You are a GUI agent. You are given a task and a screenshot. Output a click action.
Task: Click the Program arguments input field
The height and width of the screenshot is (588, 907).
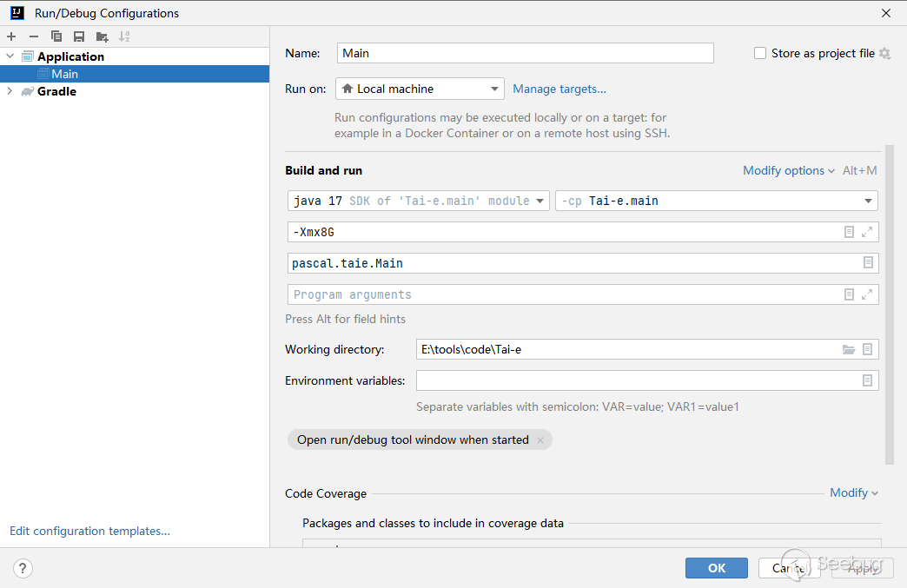(x=565, y=294)
